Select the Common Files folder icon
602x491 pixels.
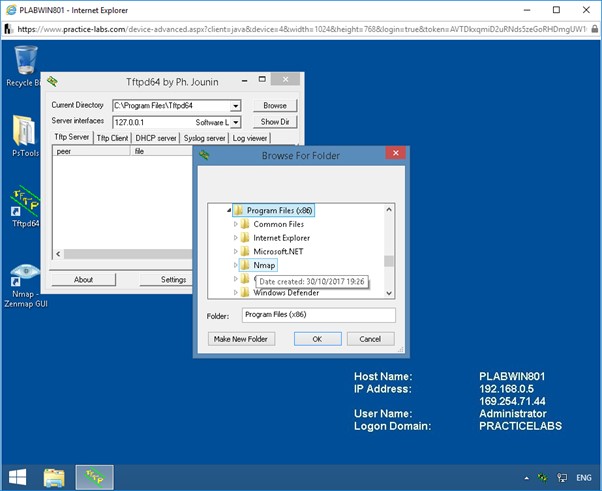point(245,224)
